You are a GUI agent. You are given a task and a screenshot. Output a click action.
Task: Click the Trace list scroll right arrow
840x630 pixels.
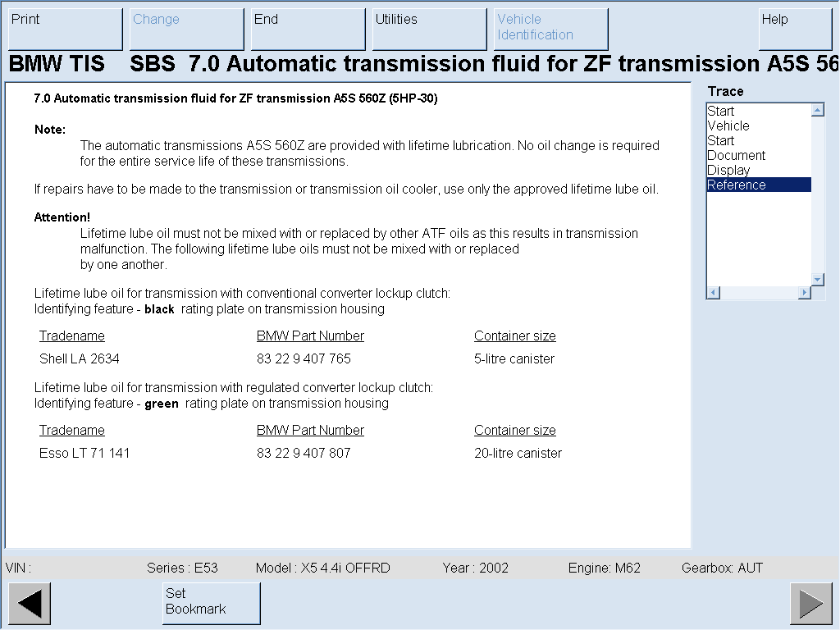pyautogui.click(x=804, y=293)
